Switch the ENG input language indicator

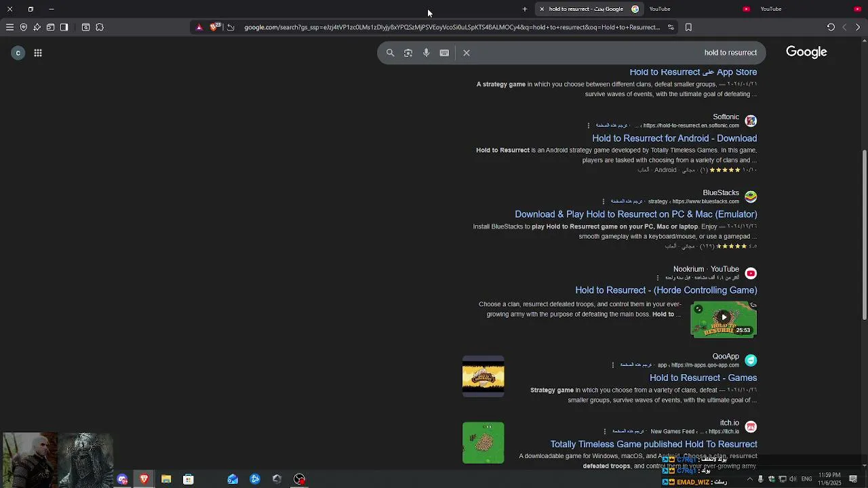[806, 479]
